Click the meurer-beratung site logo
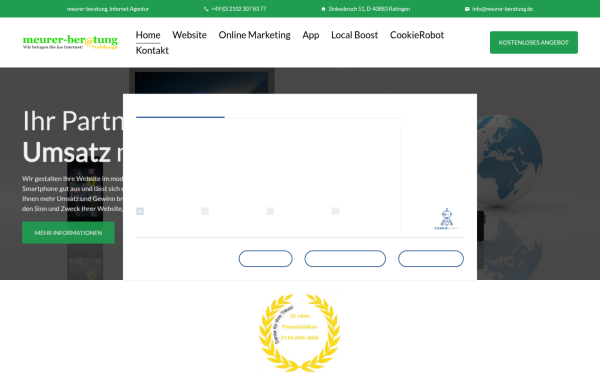 coord(70,42)
